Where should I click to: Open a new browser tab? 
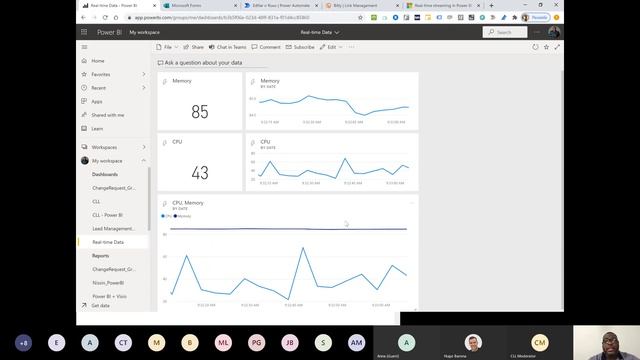491,6
